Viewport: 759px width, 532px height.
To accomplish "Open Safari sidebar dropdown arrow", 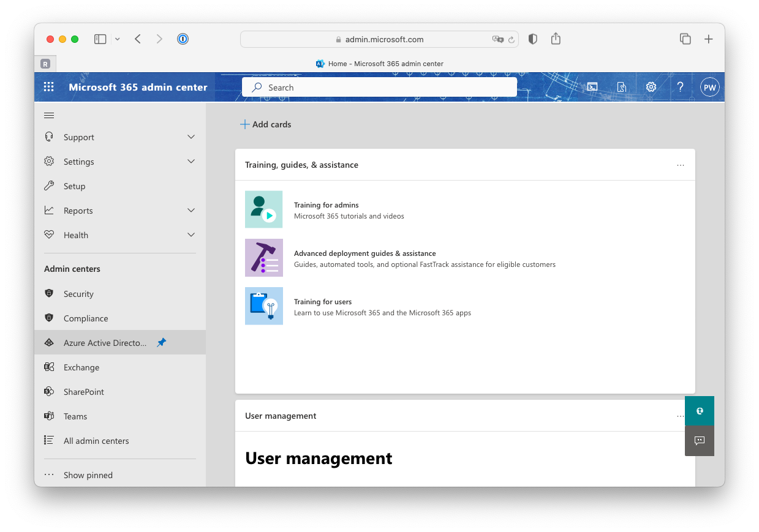I will 117,39.
